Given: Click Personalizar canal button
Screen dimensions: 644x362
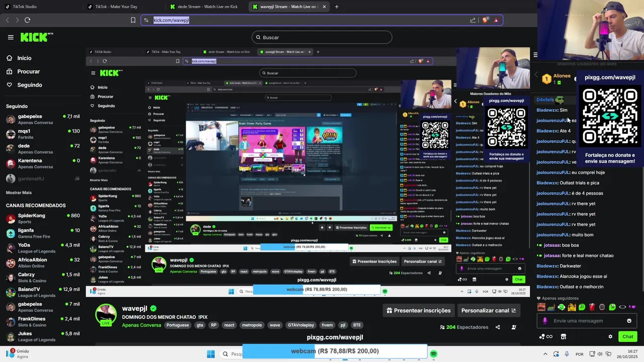Looking at the screenshot, I should pyautogui.click(x=489, y=311).
